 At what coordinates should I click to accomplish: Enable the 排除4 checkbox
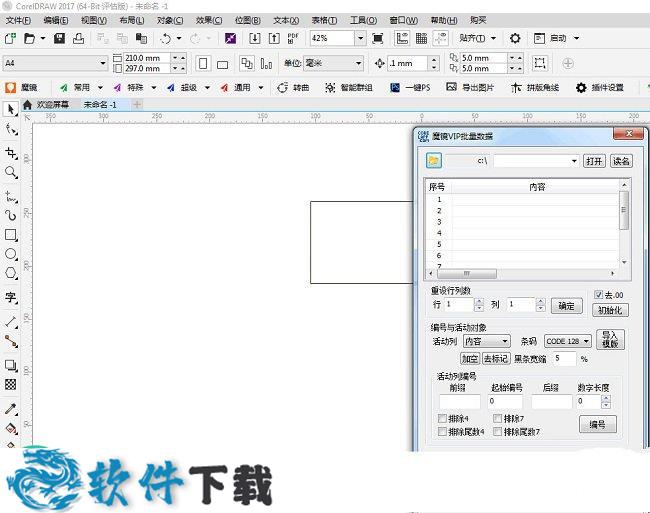[442, 418]
